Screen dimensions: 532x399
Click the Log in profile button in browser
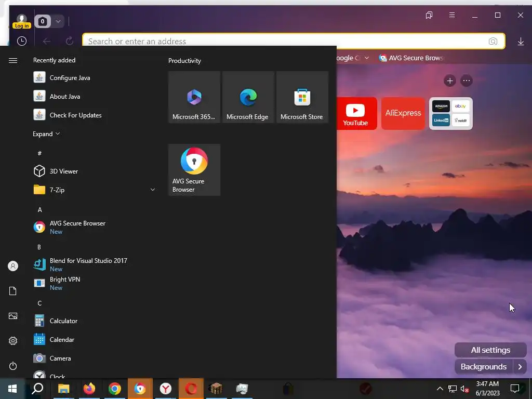click(x=22, y=21)
